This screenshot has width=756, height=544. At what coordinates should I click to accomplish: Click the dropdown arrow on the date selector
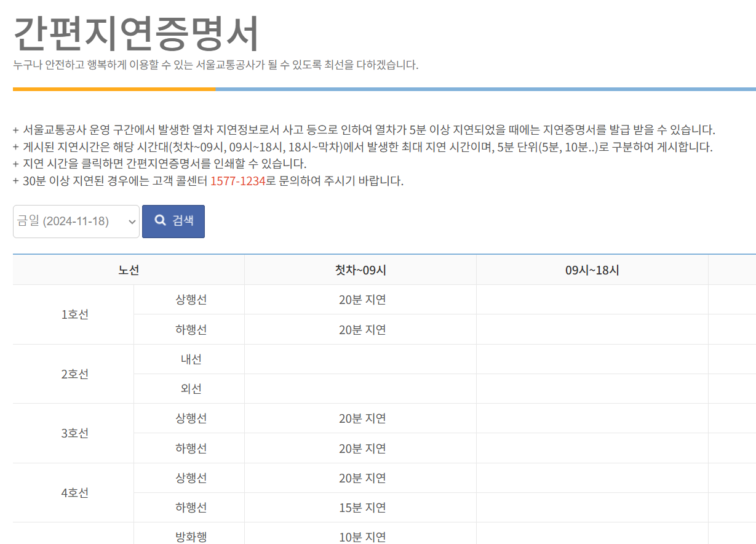click(129, 222)
